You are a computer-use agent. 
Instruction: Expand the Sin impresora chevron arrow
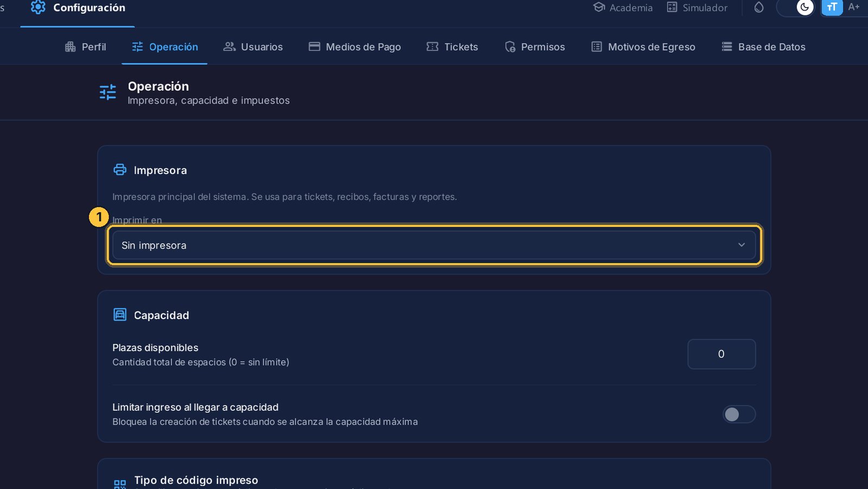[742, 245]
